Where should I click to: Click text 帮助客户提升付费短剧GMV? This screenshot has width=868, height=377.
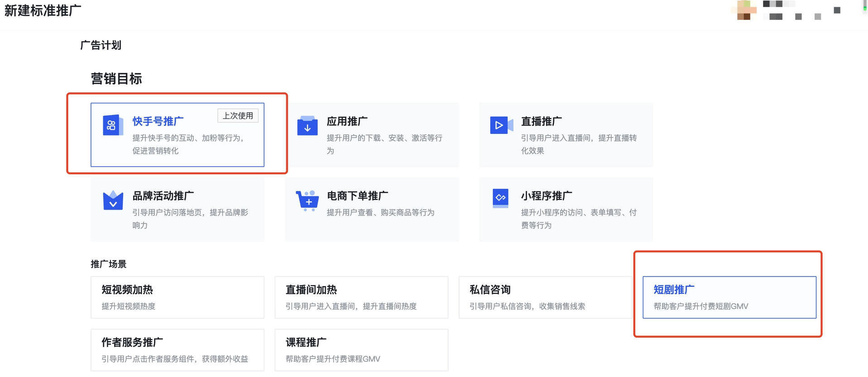701,306
